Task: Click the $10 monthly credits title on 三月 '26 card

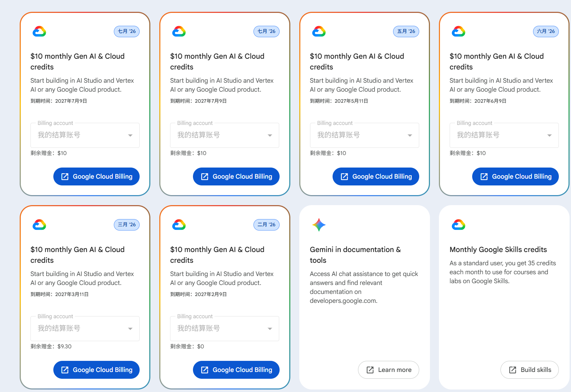Action: pos(77,255)
